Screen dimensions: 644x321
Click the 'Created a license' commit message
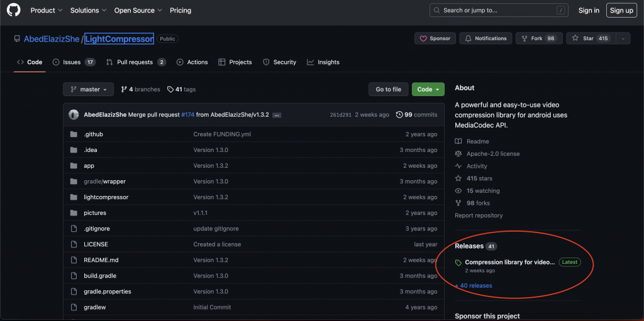[x=217, y=244]
